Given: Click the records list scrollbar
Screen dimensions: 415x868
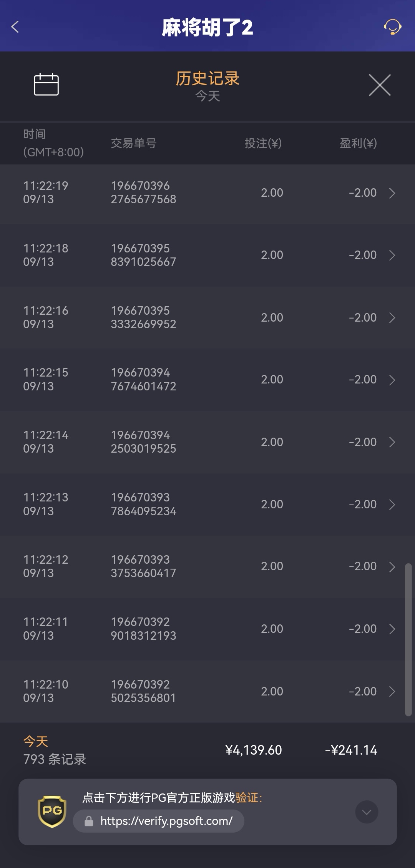Looking at the screenshot, I should pyautogui.click(x=408, y=639).
